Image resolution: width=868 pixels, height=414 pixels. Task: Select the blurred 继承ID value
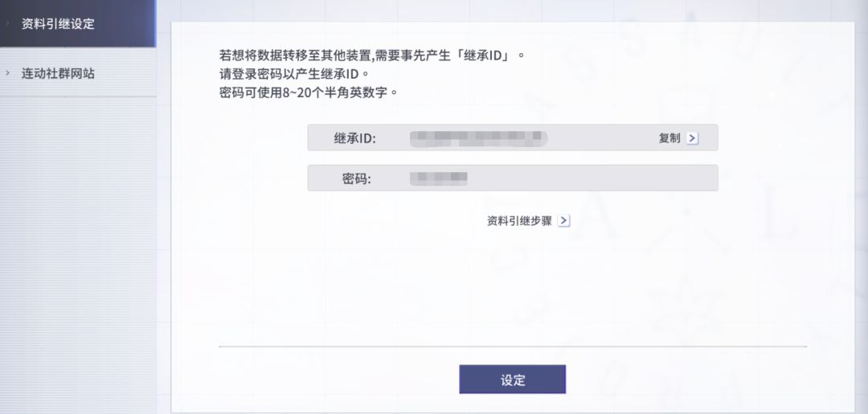coord(478,138)
